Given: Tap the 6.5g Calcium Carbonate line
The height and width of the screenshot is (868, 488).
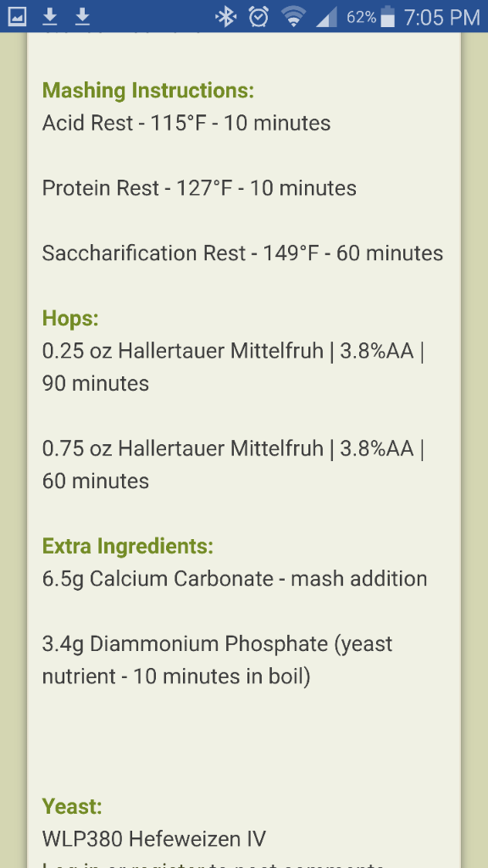Looking at the screenshot, I should (235, 579).
